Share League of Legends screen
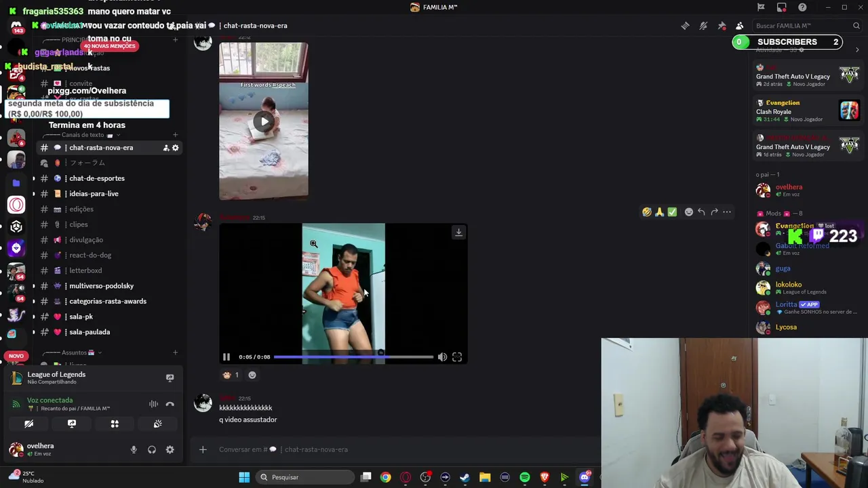 [x=170, y=378]
